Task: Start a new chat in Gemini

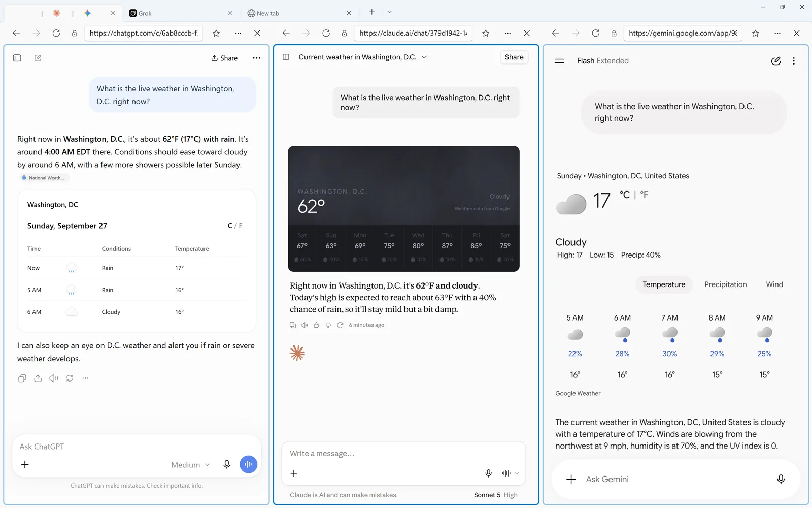Action: 776,61
